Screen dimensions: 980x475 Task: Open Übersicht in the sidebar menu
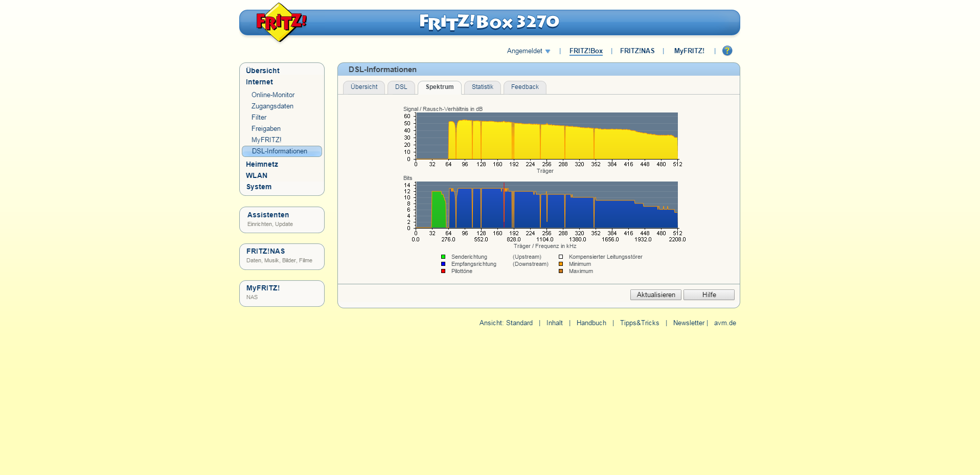click(x=263, y=71)
